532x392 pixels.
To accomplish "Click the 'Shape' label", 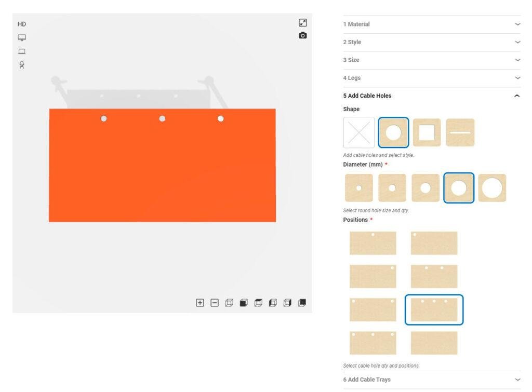I will [351, 109].
